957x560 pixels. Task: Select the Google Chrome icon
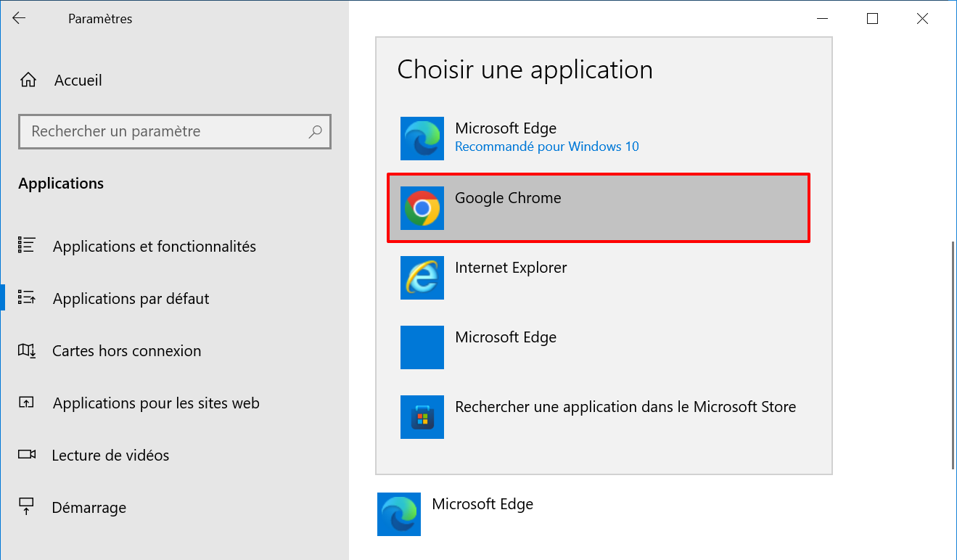pos(422,208)
